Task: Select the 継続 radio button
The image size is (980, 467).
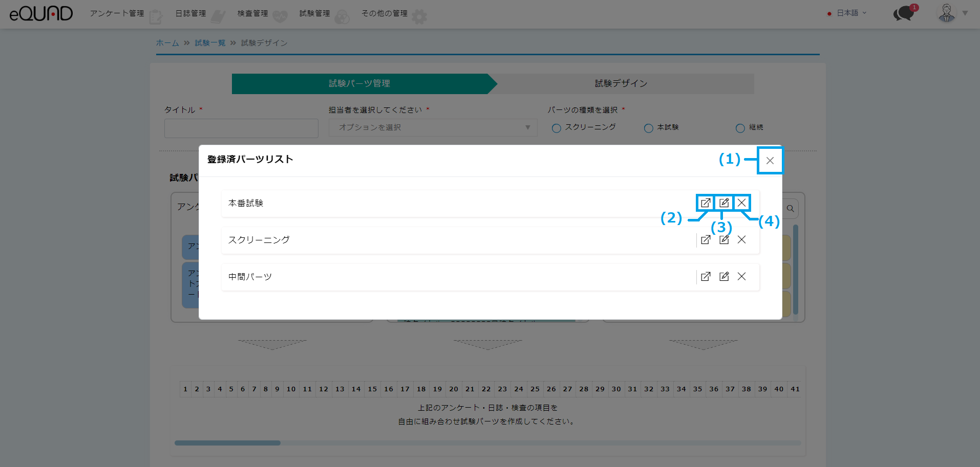Action: 740,128
